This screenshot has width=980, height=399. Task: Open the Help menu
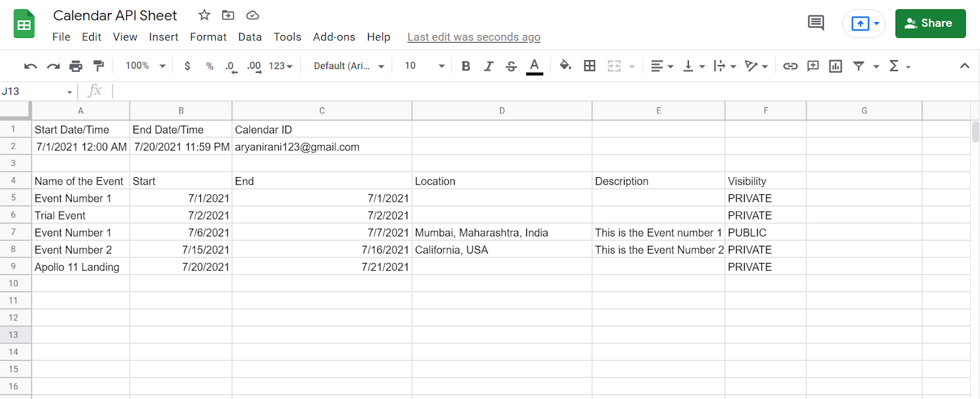click(379, 37)
